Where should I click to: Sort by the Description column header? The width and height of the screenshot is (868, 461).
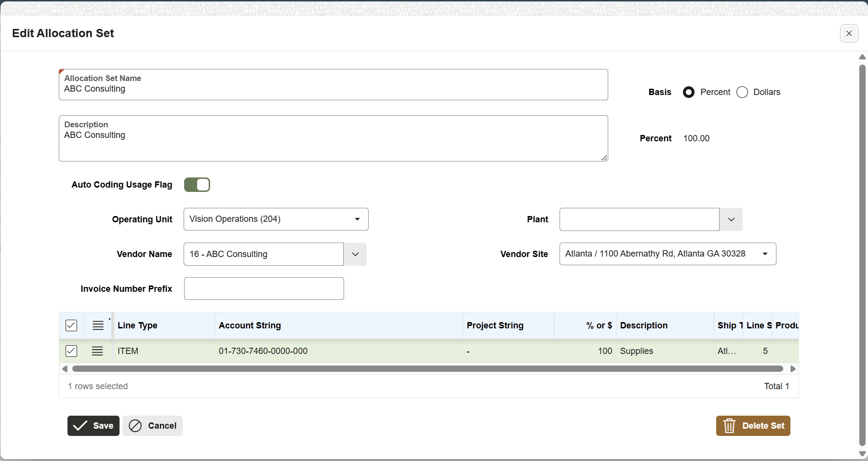pos(665,325)
